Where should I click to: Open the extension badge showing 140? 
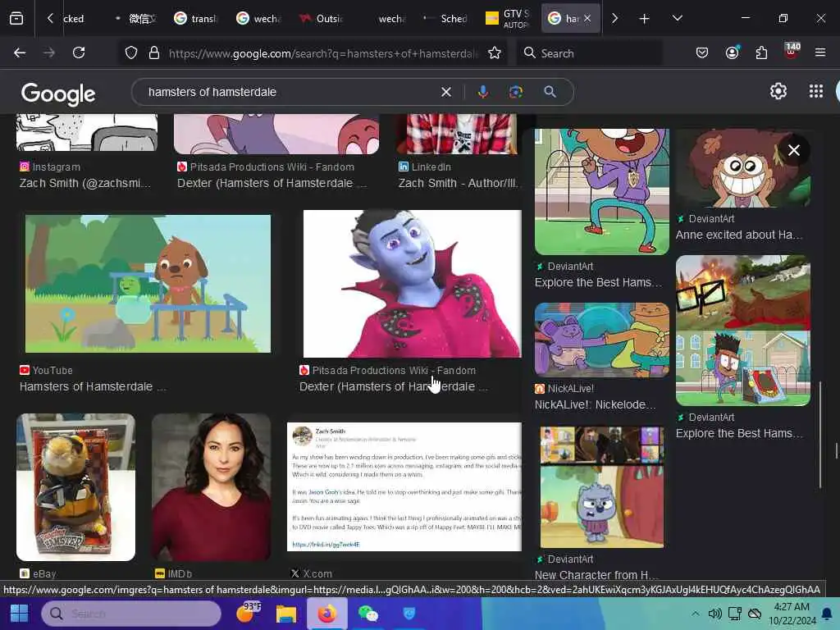pyautogui.click(x=792, y=52)
